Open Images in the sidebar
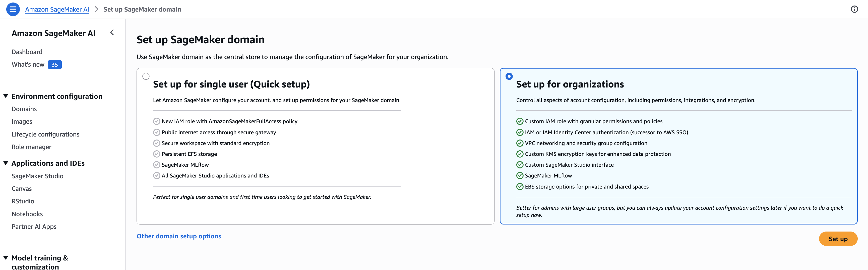The image size is (868, 270). 22,121
